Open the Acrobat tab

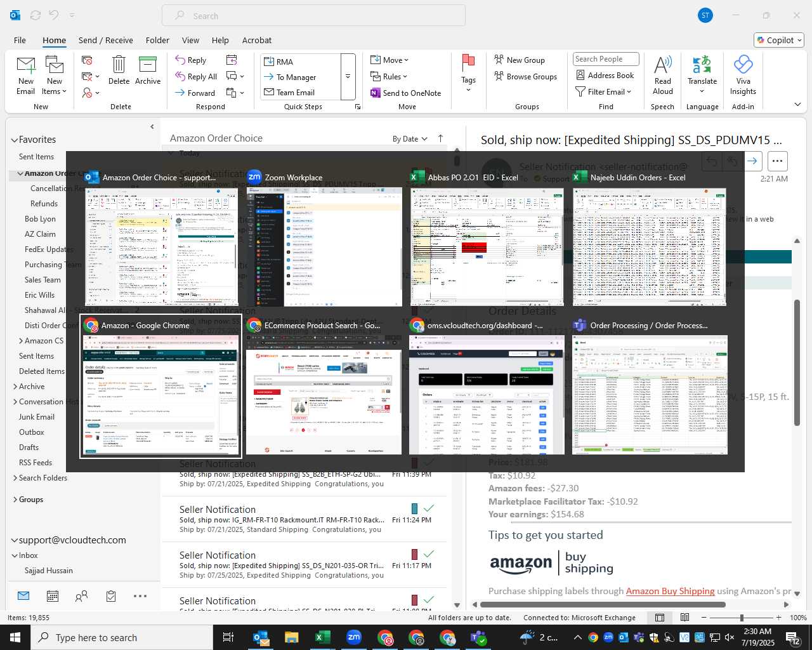(257, 40)
